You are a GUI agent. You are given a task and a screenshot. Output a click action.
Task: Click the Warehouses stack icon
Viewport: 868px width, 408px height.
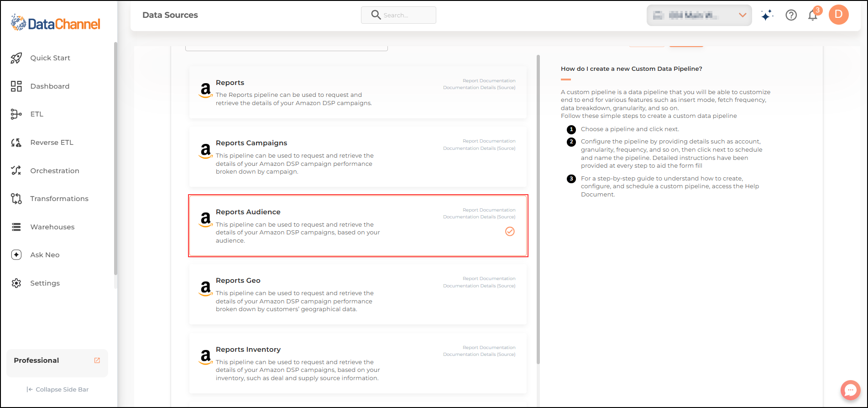pyautogui.click(x=16, y=227)
